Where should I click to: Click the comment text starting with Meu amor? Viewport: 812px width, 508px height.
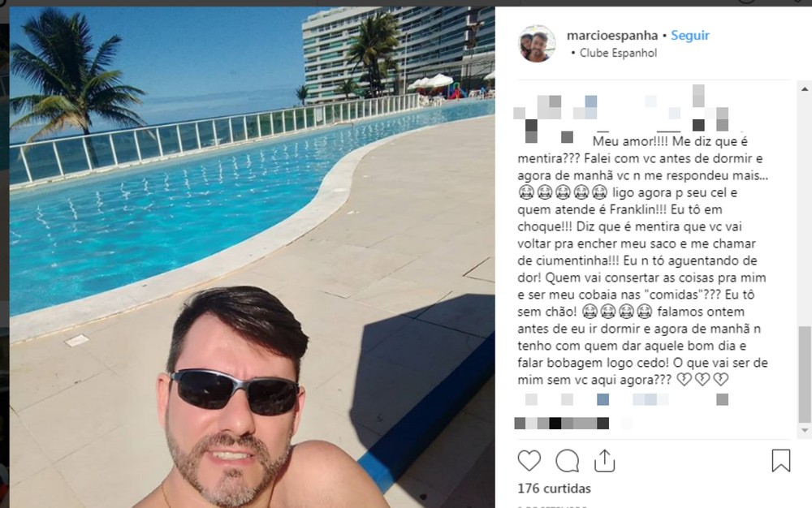point(642,260)
